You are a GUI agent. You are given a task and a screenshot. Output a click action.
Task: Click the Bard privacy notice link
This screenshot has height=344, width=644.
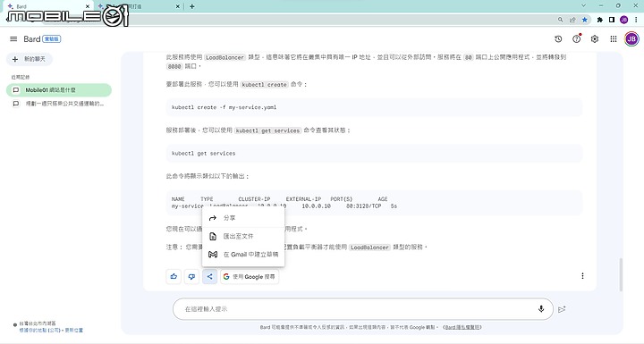[463, 327]
